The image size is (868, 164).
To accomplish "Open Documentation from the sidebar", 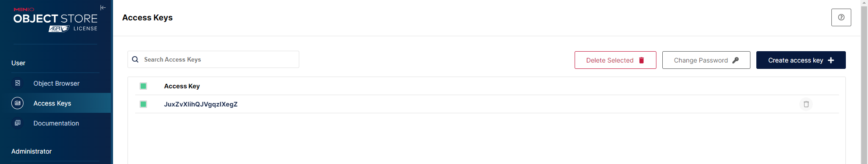I will pos(55,123).
